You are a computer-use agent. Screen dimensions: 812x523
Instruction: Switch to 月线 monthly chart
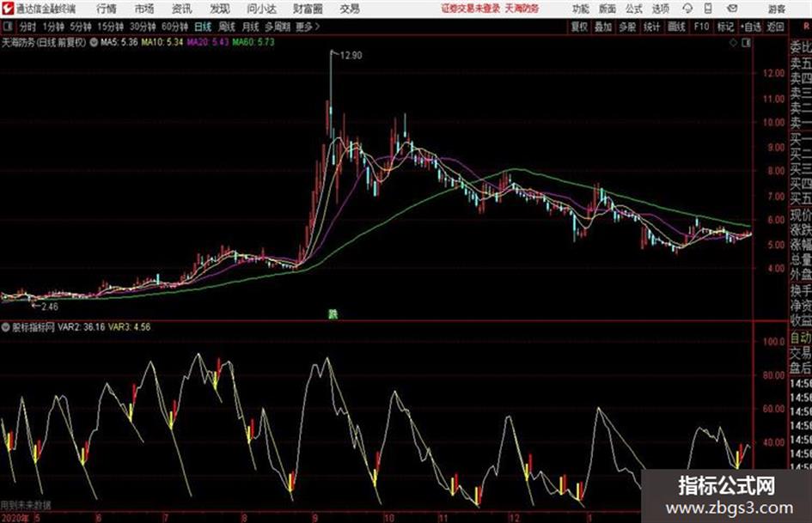[x=251, y=27]
